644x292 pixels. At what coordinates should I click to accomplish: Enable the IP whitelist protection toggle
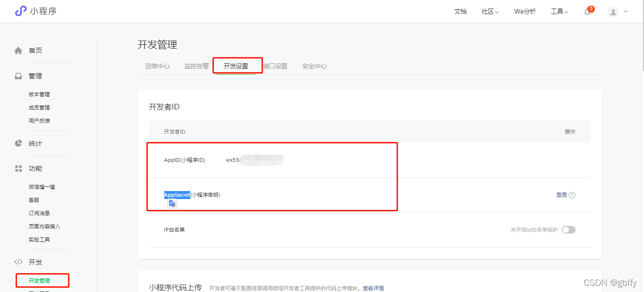569,230
